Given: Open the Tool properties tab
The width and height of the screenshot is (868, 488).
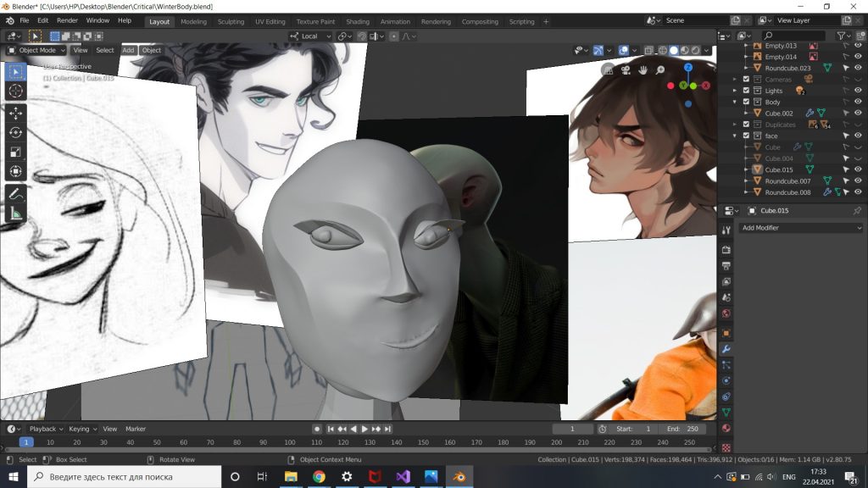Looking at the screenshot, I should coord(726,230).
